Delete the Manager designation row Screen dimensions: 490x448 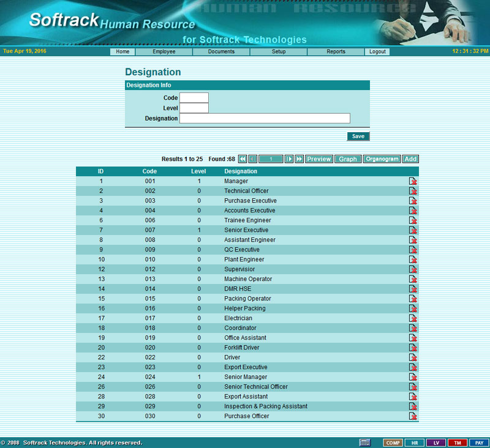pos(413,181)
